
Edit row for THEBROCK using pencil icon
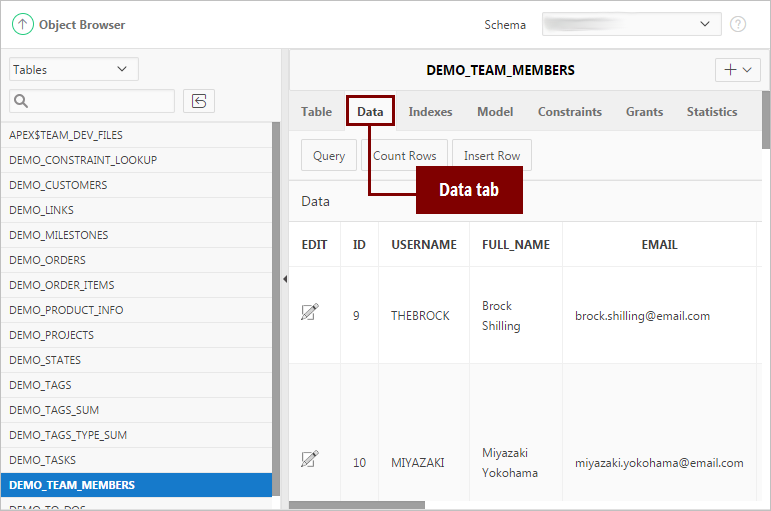click(x=310, y=313)
